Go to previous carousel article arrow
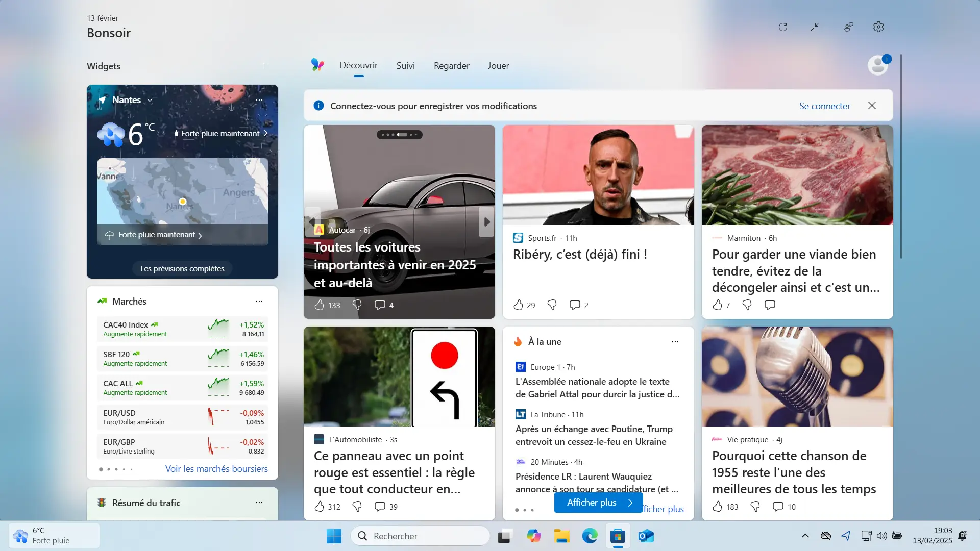Image resolution: width=980 pixels, height=551 pixels. click(312, 222)
